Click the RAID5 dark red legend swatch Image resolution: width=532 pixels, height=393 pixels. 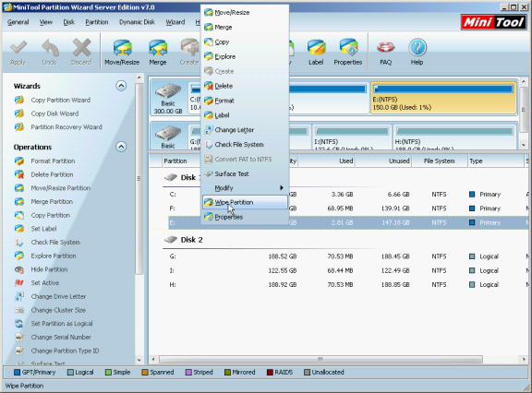270,373
